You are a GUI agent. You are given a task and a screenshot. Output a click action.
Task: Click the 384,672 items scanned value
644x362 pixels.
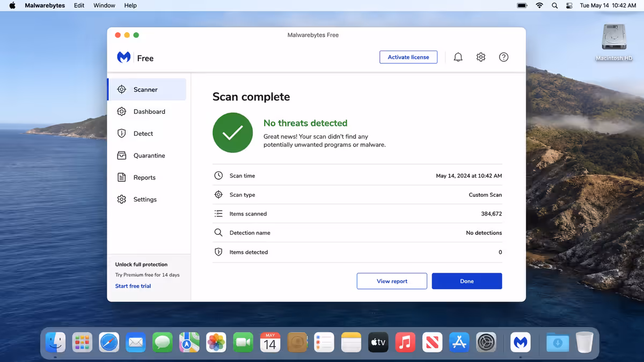pos(491,214)
